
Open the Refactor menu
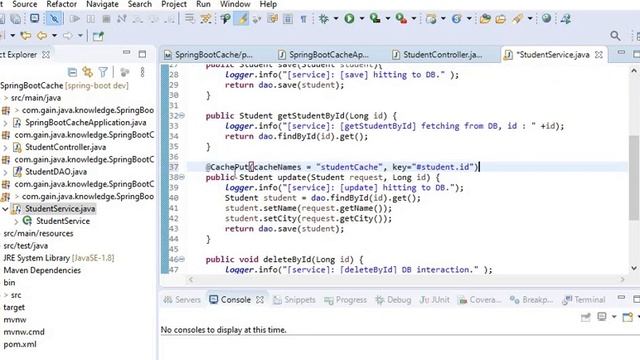coord(62,4)
